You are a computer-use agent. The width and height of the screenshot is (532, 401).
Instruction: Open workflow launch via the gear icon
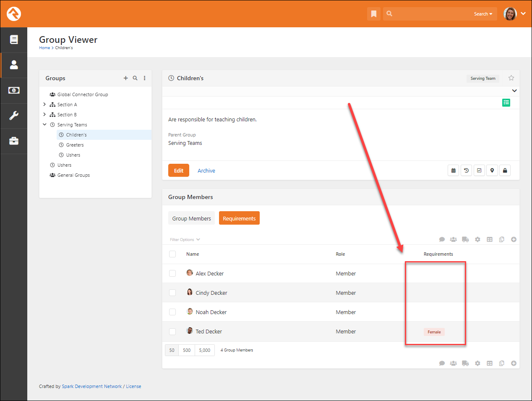tap(477, 239)
